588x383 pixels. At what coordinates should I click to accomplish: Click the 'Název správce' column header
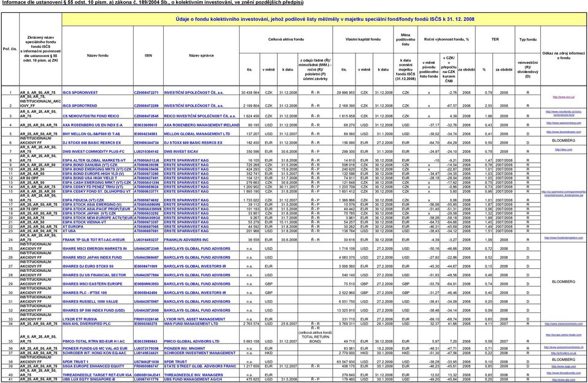[x=201, y=56]
